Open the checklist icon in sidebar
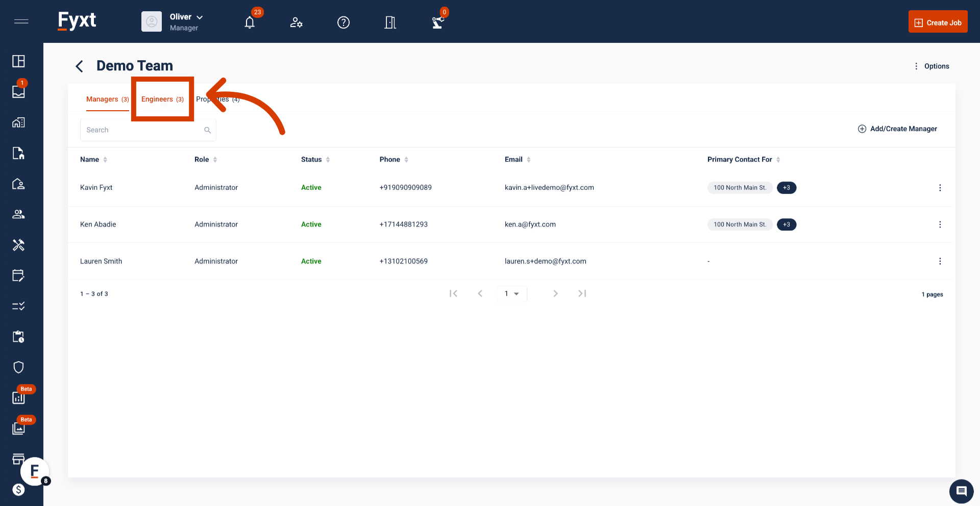This screenshot has width=980, height=506. (18, 306)
